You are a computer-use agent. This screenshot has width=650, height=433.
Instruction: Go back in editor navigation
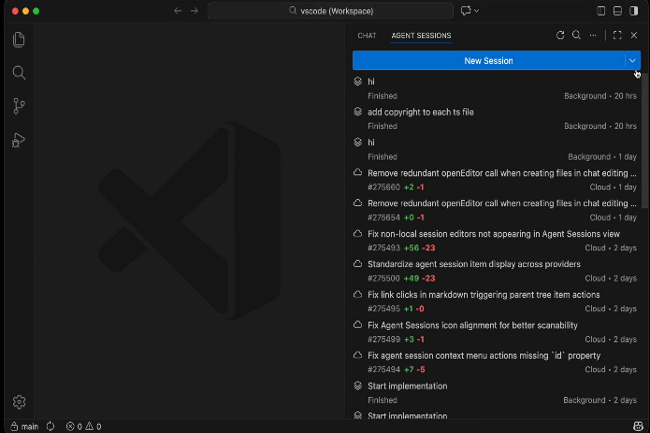178,11
